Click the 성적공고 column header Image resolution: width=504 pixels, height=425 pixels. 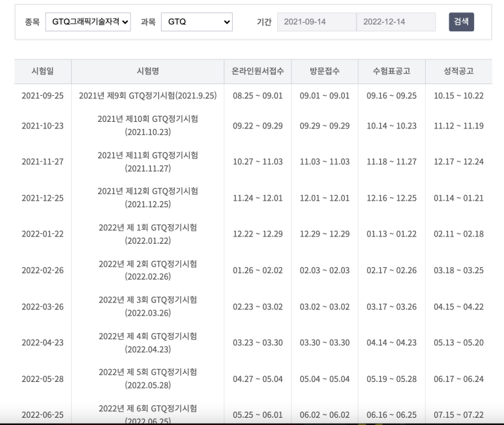tap(458, 71)
